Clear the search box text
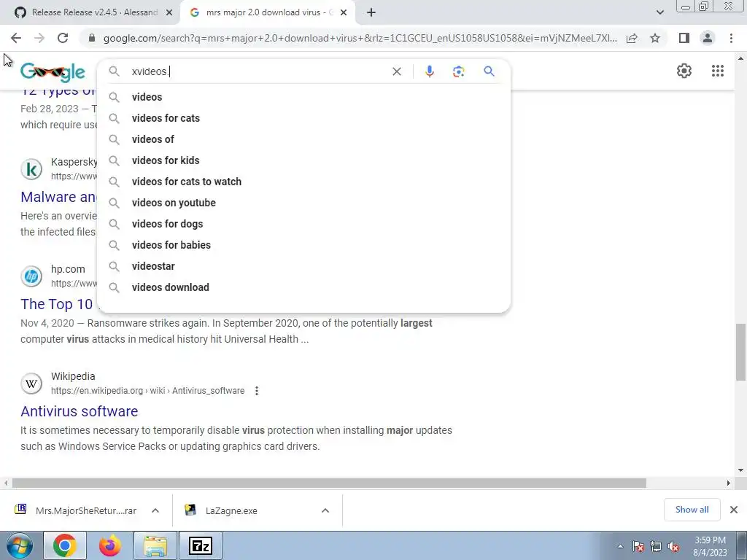 [396, 71]
